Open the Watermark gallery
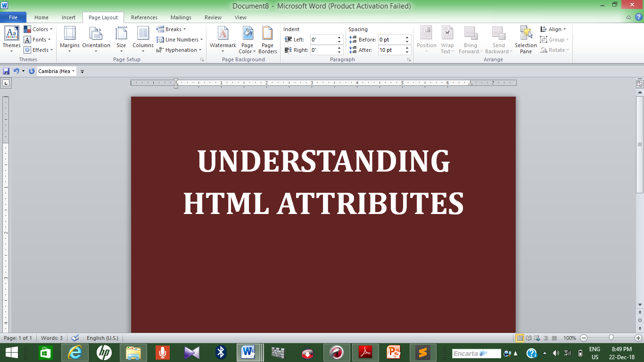Image resolution: width=644 pixels, height=362 pixels. tap(223, 40)
